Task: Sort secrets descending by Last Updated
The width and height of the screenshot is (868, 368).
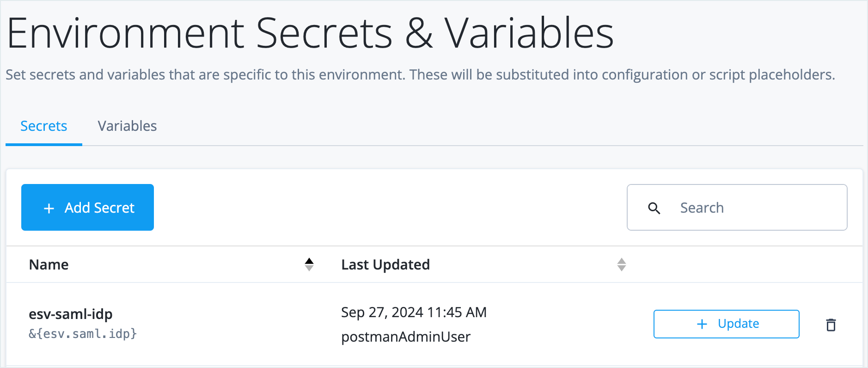Action: tap(622, 268)
